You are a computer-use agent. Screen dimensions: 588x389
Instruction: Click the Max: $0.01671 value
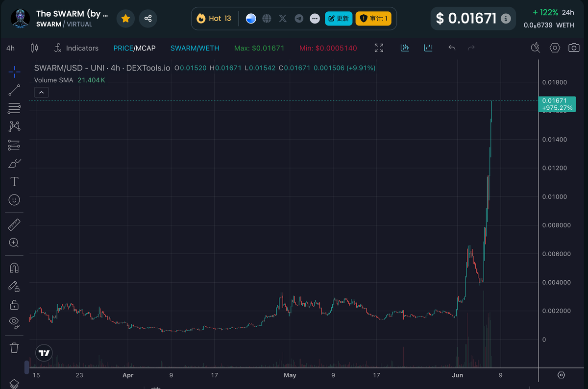pos(259,48)
